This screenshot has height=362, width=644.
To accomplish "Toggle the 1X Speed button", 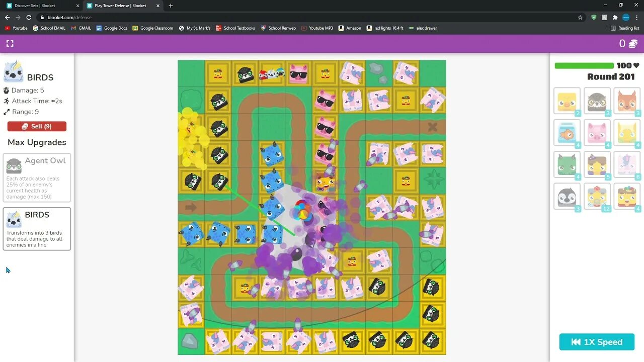I will 597,342.
